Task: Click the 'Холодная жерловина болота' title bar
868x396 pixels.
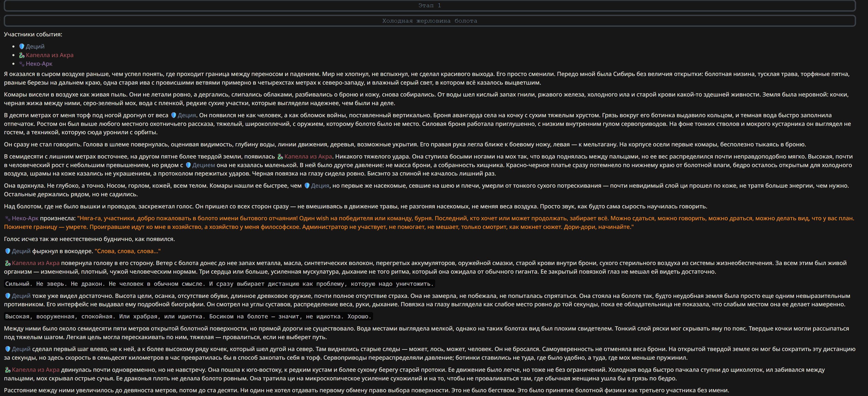Action: coord(430,21)
